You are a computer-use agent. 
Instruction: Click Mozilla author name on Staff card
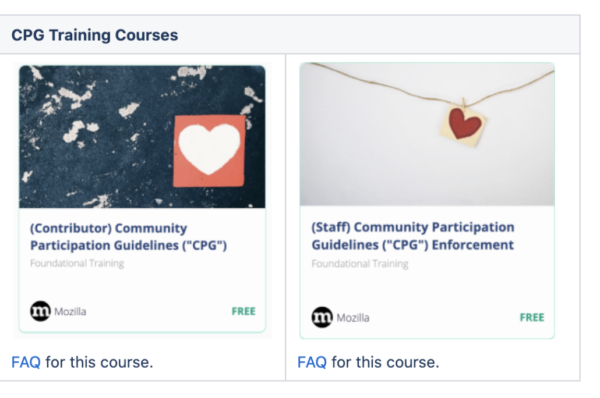coord(353,318)
